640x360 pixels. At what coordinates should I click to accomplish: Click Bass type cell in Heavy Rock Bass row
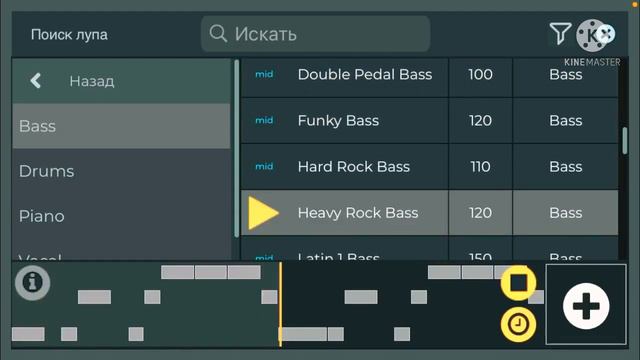[565, 213]
